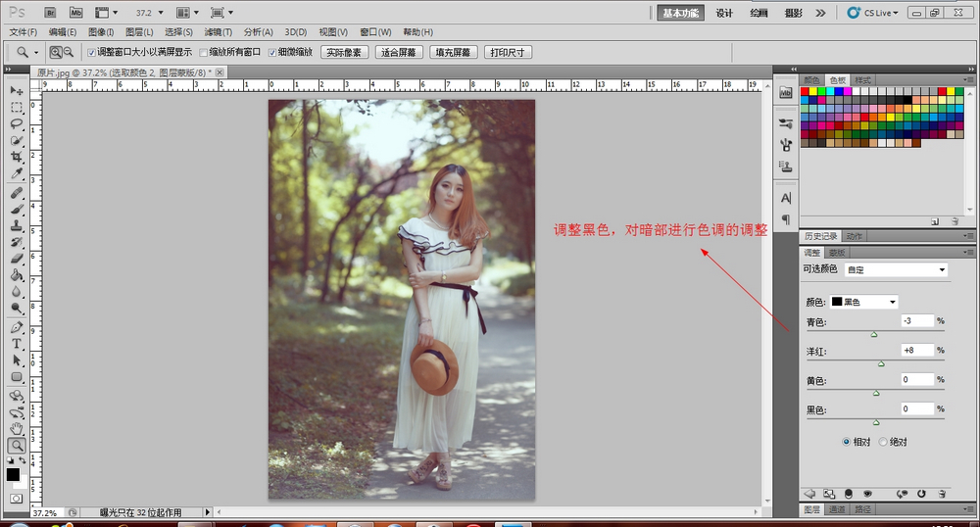
Task: Return to adjustment list arrow
Action: 809,494
